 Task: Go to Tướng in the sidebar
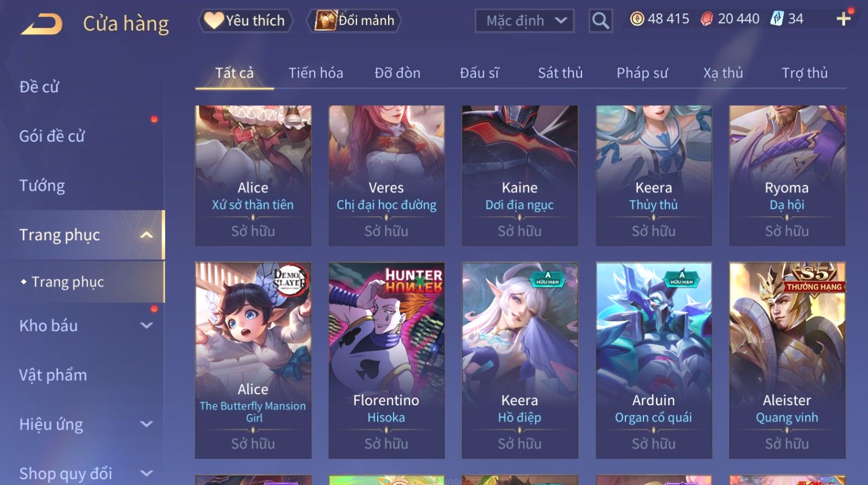tap(42, 186)
